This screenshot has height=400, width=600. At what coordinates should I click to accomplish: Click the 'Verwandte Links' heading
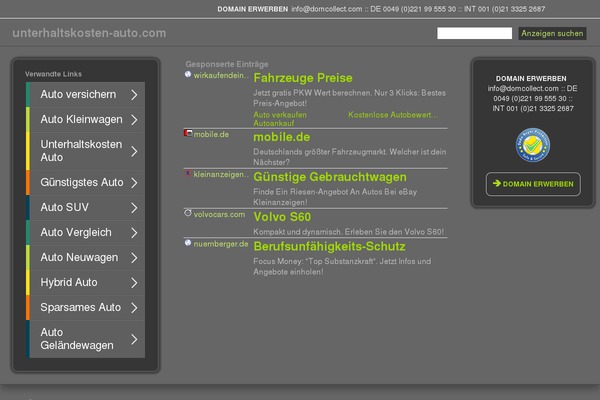[53, 74]
